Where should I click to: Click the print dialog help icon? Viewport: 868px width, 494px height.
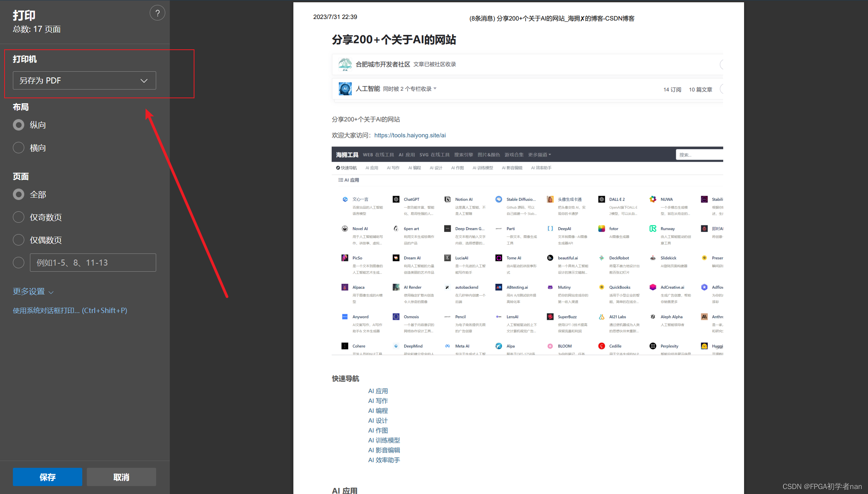click(157, 13)
